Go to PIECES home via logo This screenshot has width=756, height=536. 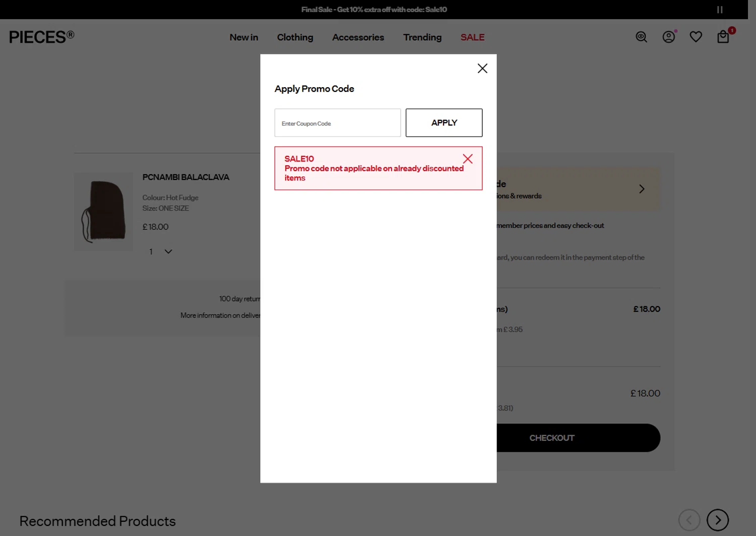(42, 37)
